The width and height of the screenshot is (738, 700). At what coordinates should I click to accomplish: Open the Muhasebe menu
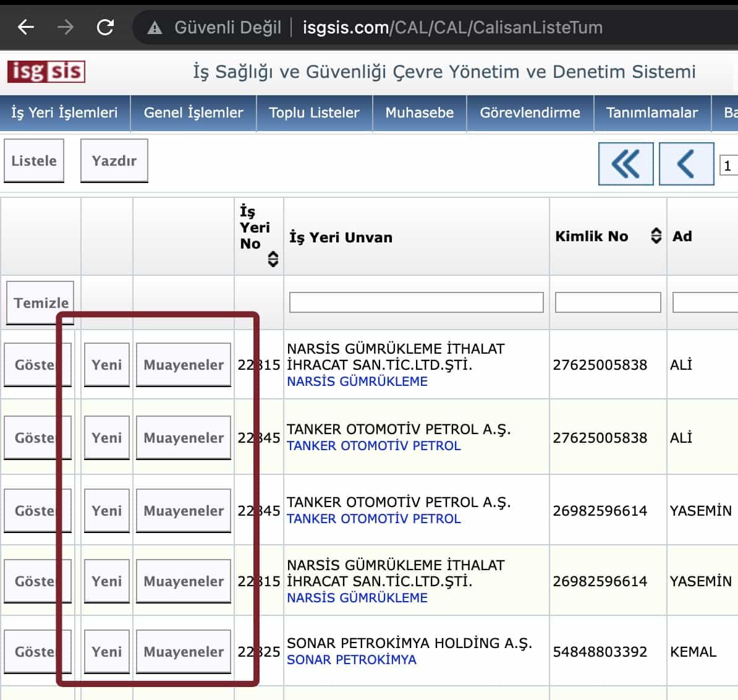point(419,113)
